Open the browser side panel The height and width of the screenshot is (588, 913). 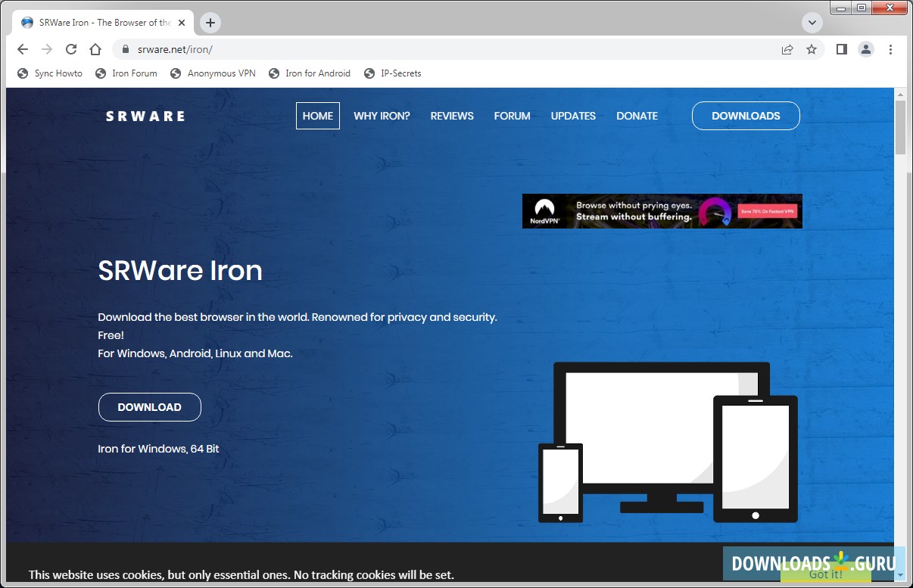click(x=841, y=49)
